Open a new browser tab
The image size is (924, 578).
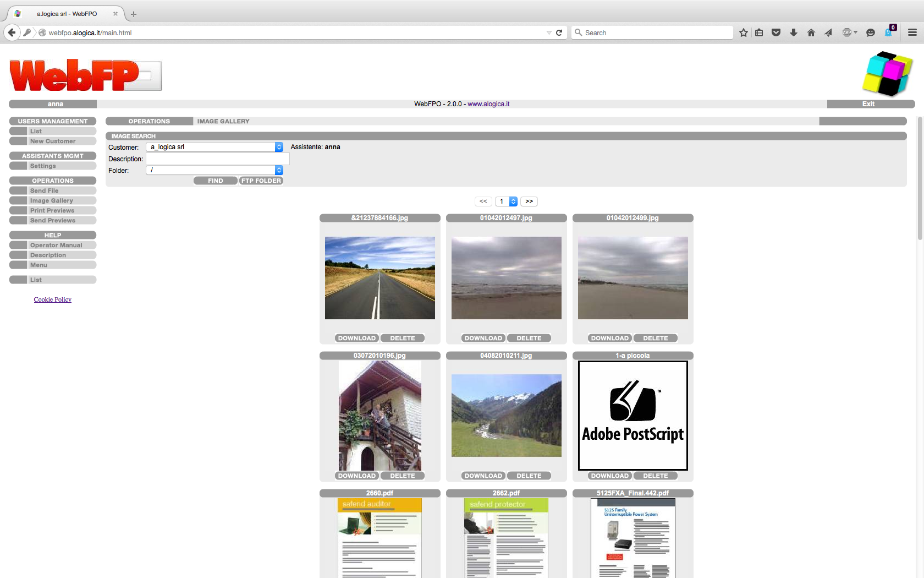pos(133,14)
